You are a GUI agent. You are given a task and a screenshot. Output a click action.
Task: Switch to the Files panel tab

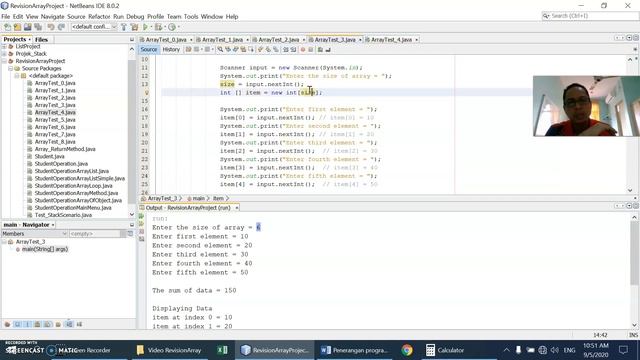(x=41, y=40)
